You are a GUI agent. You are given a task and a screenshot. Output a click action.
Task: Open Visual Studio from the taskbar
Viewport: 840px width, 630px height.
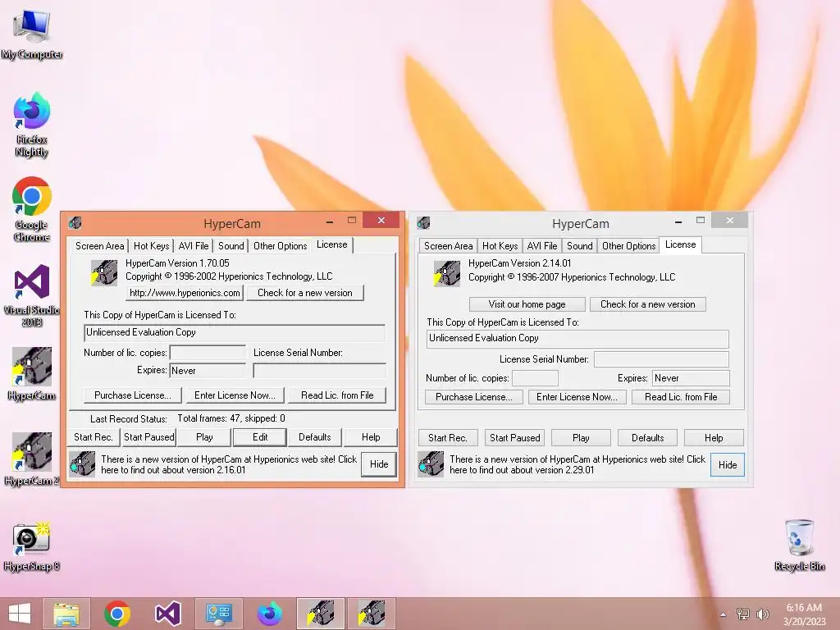[x=168, y=614]
